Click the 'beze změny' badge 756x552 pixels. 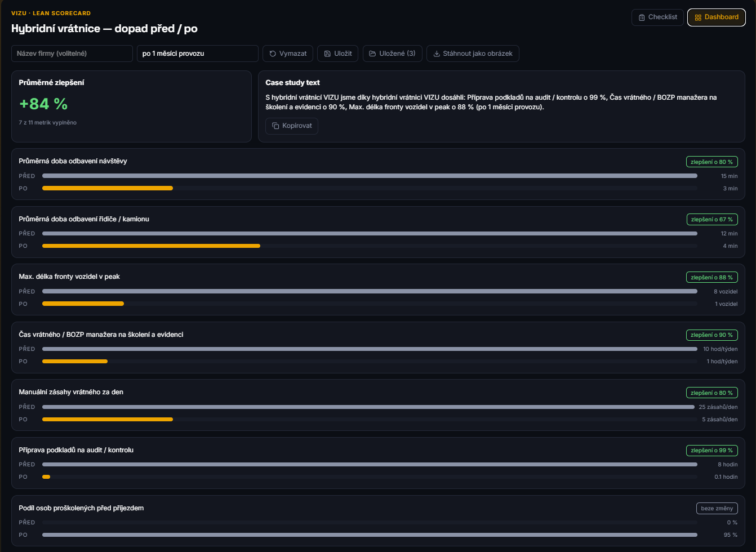(x=717, y=508)
